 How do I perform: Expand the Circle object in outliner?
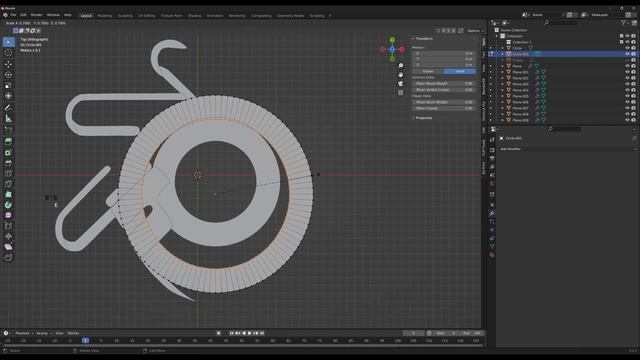(x=502, y=48)
